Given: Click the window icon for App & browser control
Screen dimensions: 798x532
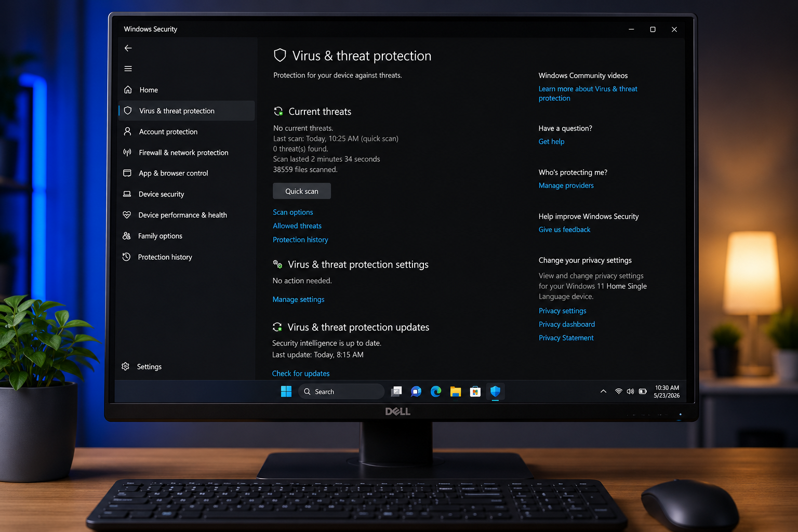Looking at the screenshot, I should click(x=127, y=173).
